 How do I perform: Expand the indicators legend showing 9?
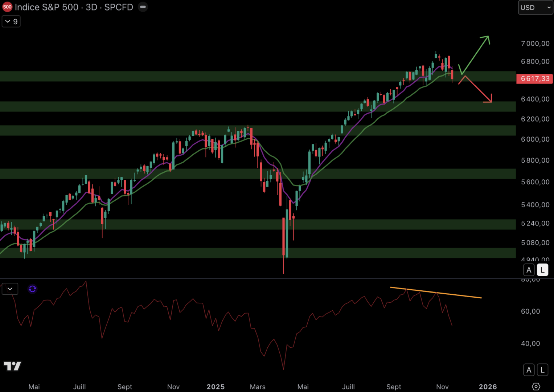click(x=11, y=21)
